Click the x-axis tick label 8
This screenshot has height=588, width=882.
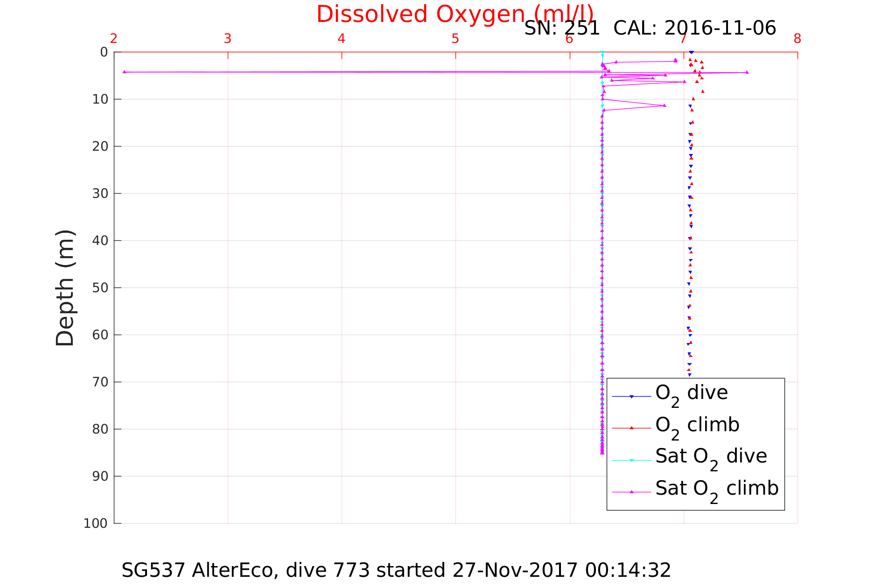(798, 39)
